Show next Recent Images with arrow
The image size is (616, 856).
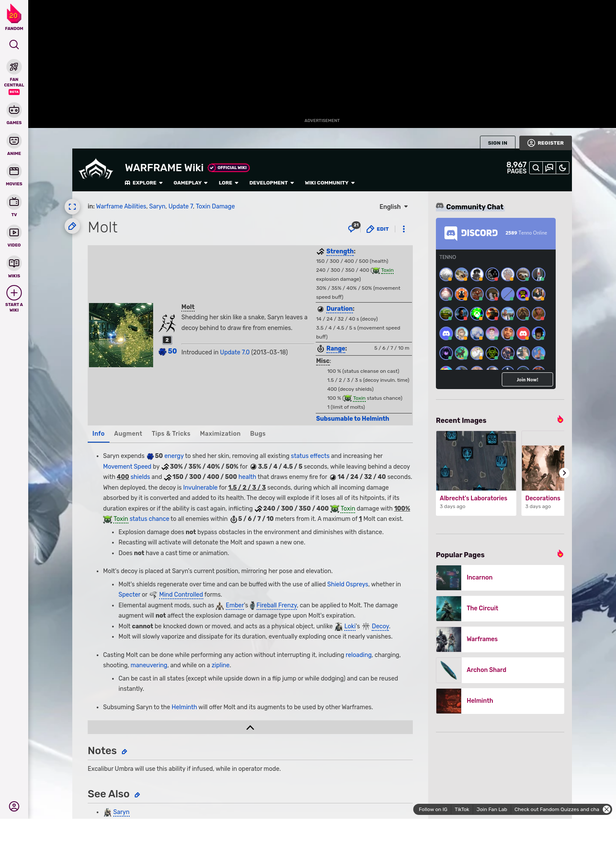(564, 473)
